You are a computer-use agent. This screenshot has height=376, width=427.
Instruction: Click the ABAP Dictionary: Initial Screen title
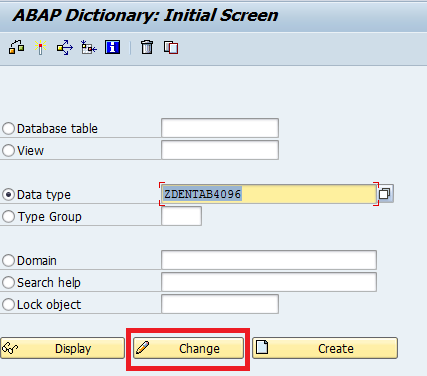coord(145,15)
